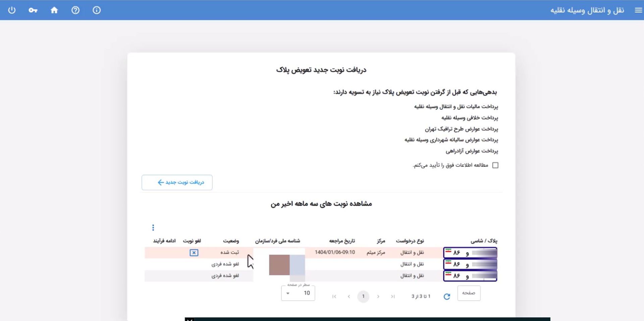
Task: Click the previous-page chevron
Action: (349, 297)
